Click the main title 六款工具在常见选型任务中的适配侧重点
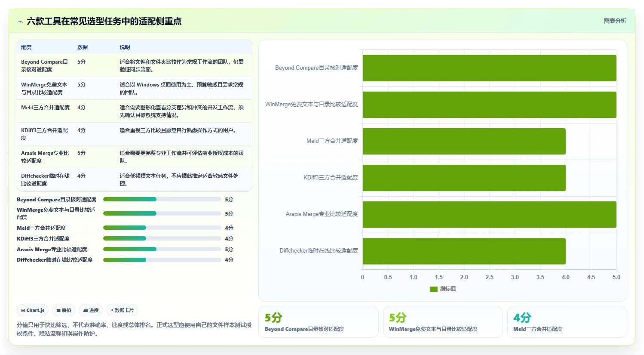Viewport: 644px width, 355px height. pyautogui.click(x=104, y=21)
